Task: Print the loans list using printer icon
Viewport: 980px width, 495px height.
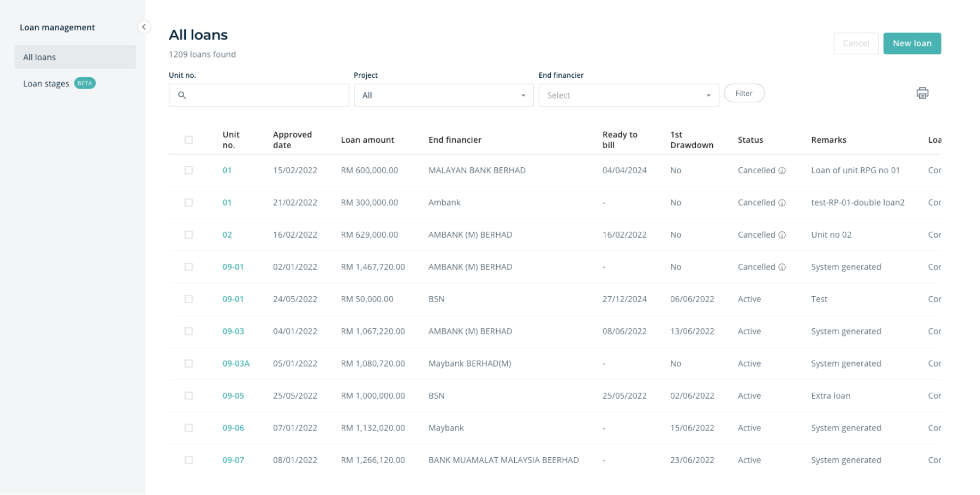Action: click(922, 93)
